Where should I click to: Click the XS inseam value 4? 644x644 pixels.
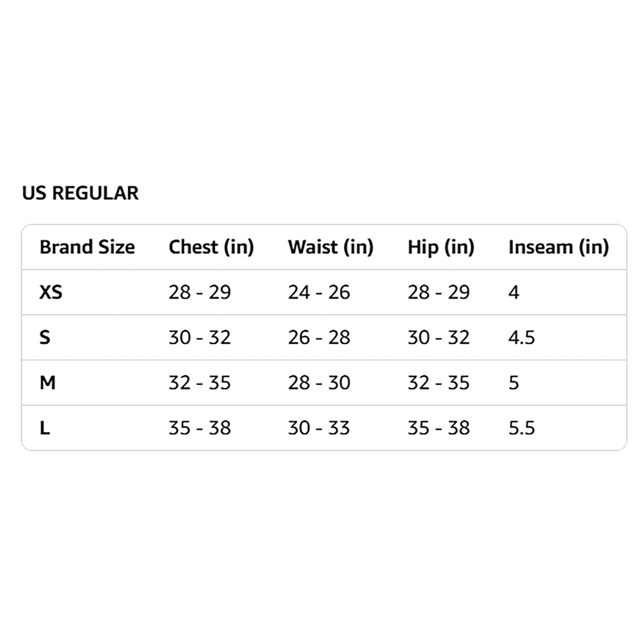(x=514, y=292)
